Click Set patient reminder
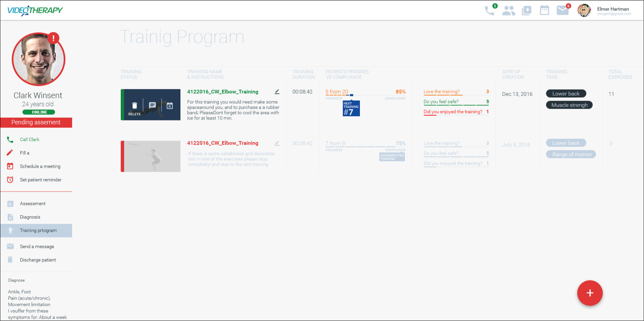Viewport: 644px width, 321px height. coord(41,180)
